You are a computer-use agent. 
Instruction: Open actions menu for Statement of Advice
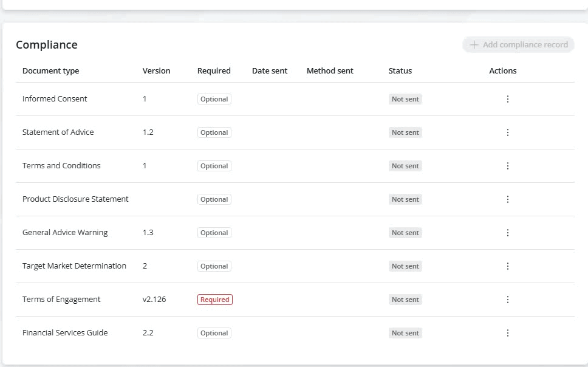click(x=508, y=132)
